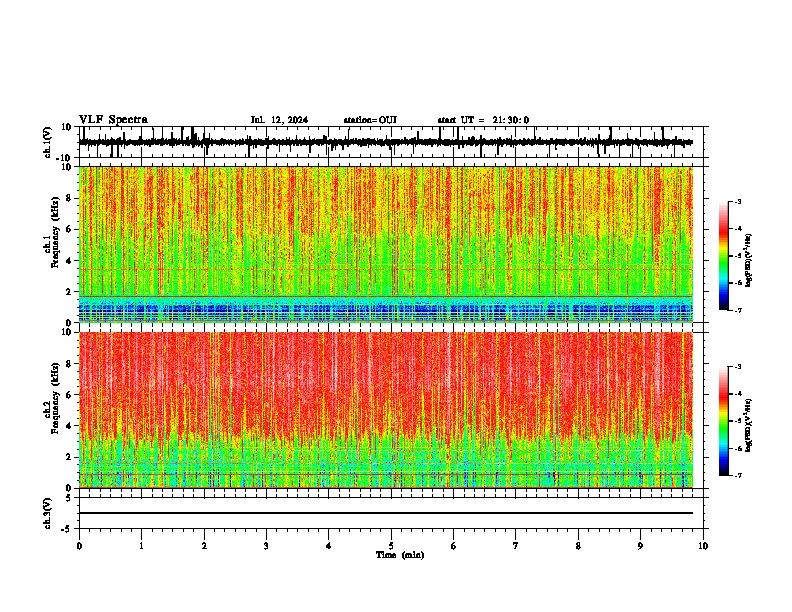Viewport: 792px width, 612px height.
Task: Click inside the ch.1 spectrogram panel
Action: (x=386, y=244)
